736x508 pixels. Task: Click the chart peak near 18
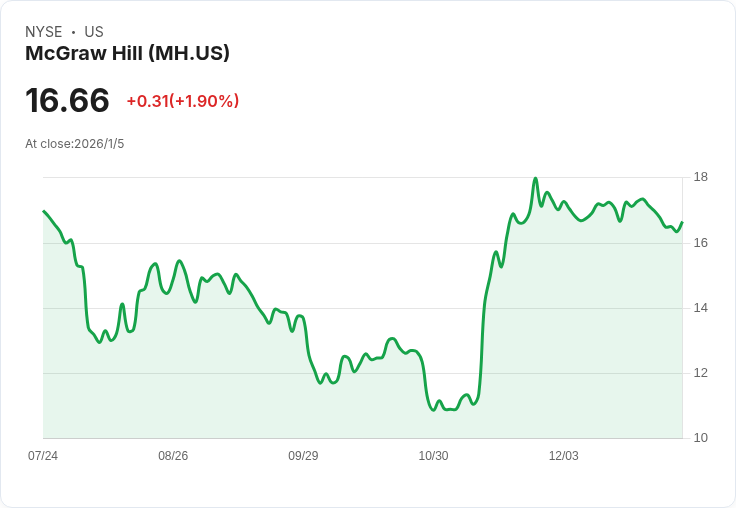tap(536, 178)
